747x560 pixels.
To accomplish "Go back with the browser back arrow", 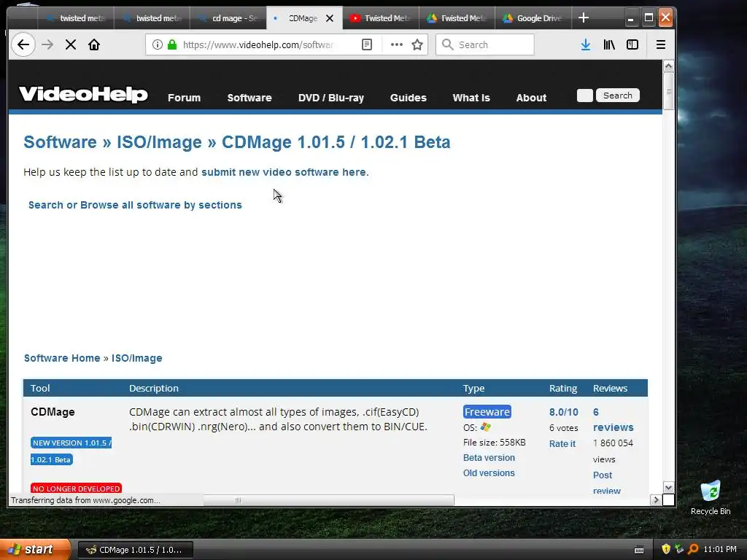I will [x=23, y=44].
